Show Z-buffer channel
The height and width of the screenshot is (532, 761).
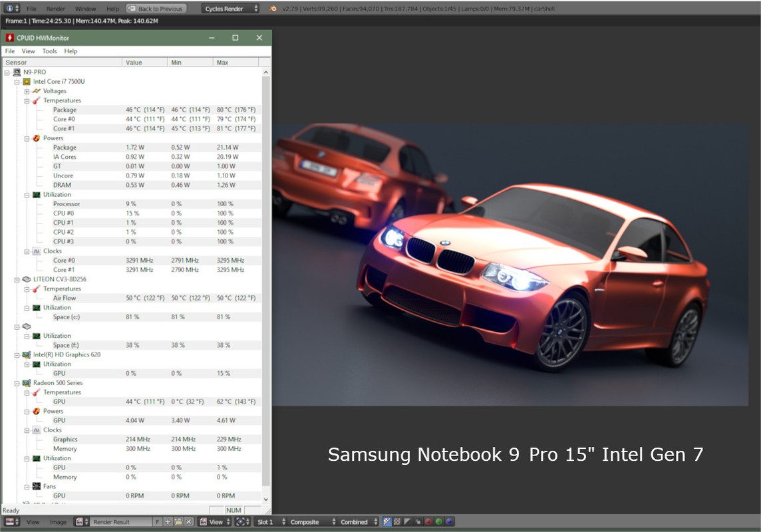418,522
